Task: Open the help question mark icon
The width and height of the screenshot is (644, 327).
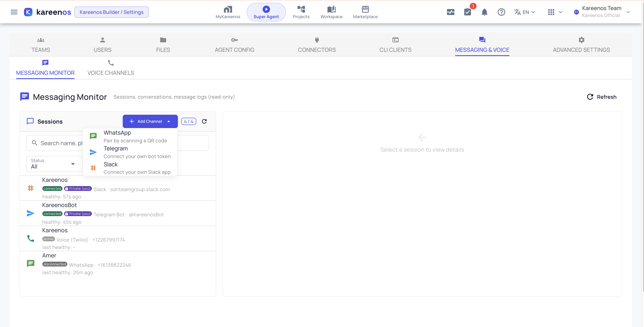Action: click(x=501, y=12)
